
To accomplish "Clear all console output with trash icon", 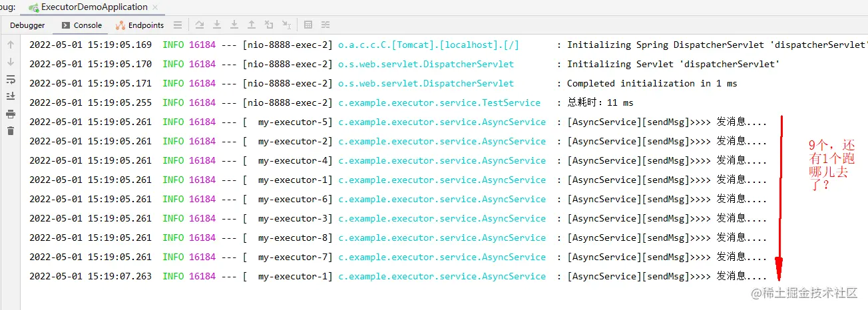I will [11, 131].
